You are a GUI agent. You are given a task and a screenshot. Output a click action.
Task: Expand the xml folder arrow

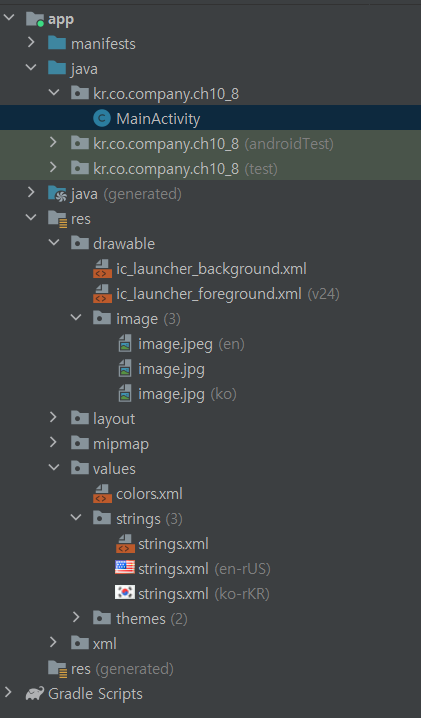[53, 642]
